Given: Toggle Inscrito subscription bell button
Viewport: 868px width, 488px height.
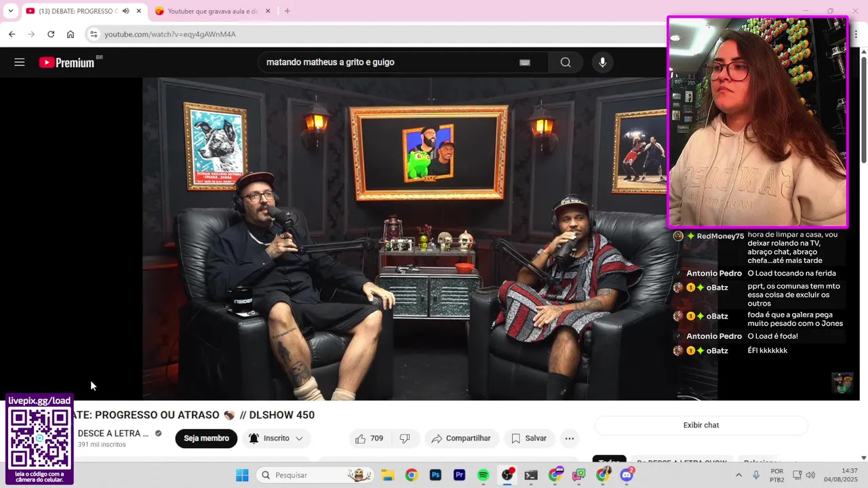Looking at the screenshot, I should [275, 439].
